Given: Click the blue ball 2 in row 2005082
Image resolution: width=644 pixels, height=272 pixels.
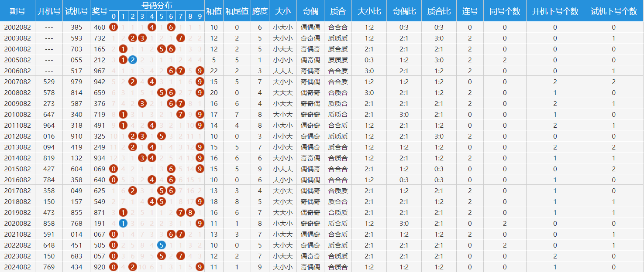Looking at the screenshot, I should tap(133, 60).
